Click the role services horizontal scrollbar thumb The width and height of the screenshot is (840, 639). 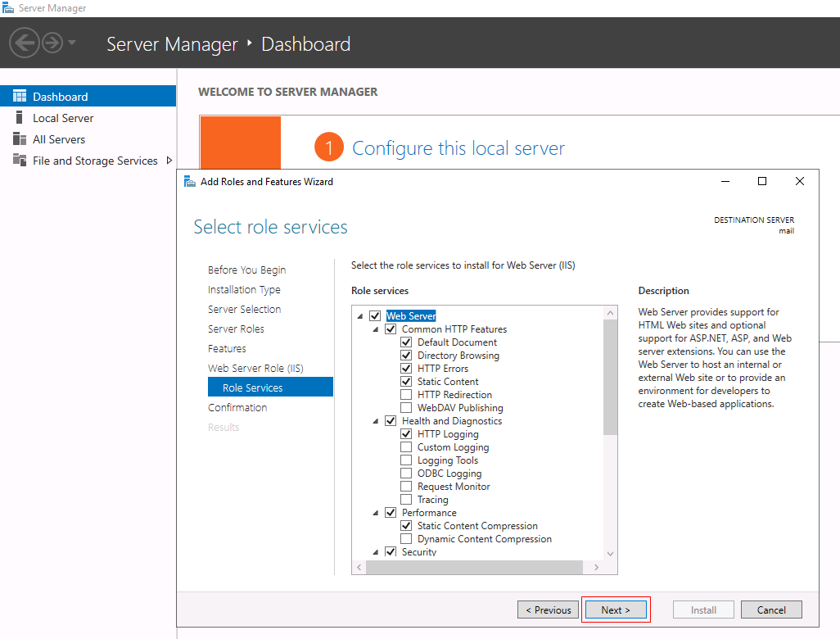pyautogui.click(x=475, y=567)
